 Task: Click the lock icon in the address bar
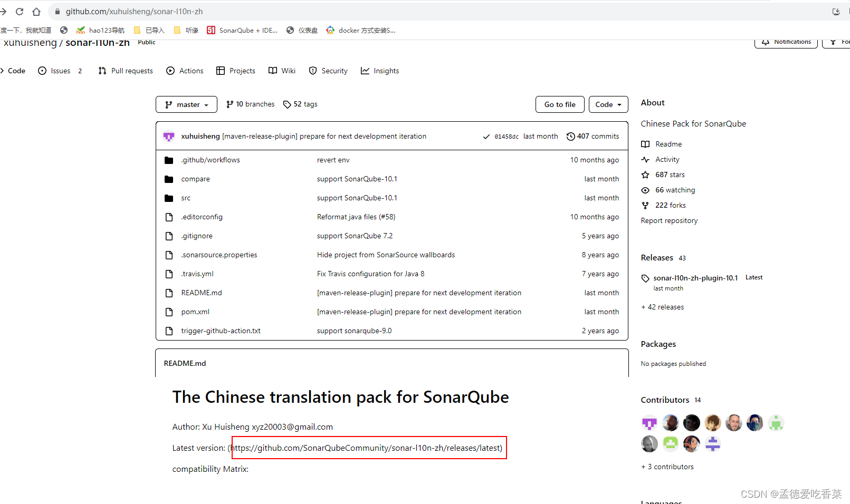(58, 11)
